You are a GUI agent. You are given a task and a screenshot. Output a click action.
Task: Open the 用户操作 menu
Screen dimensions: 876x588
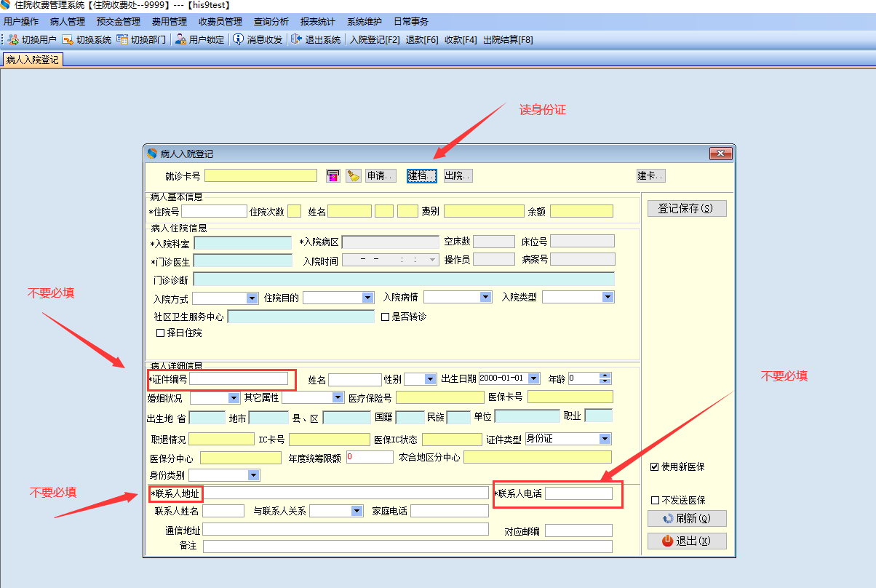(21, 22)
